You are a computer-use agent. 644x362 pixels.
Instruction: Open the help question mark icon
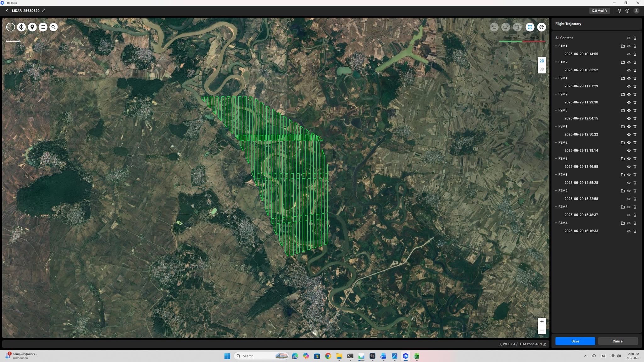click(627, 11)
